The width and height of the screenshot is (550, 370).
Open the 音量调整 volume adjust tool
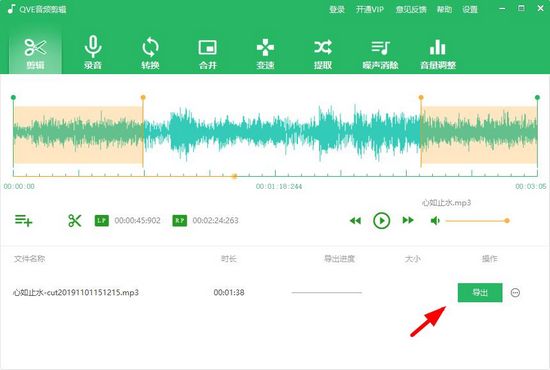coord(438,53)
